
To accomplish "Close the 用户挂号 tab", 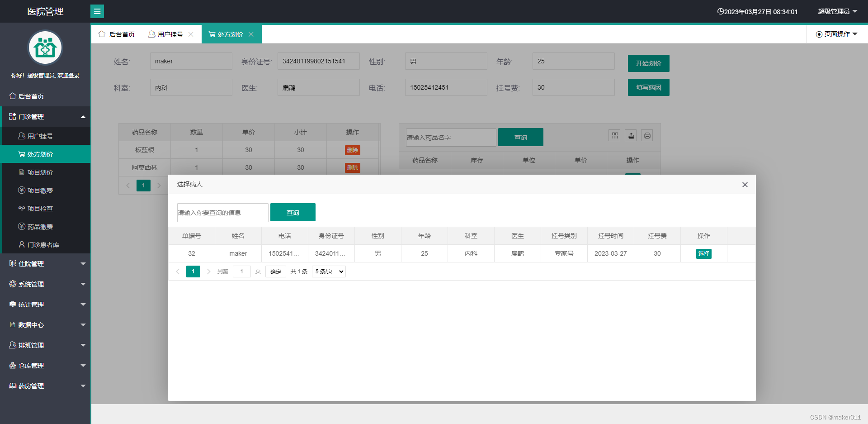I will point(191,34).
